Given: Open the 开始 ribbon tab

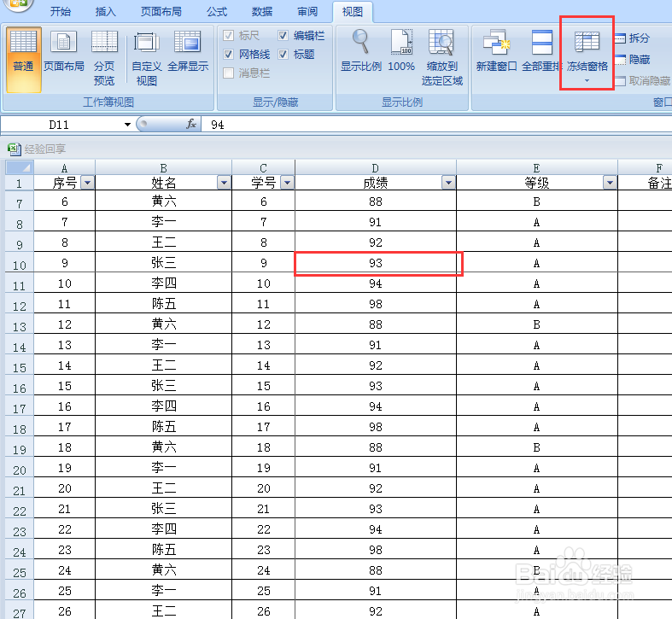Looking at the screenshot, I should click(60, 12).
